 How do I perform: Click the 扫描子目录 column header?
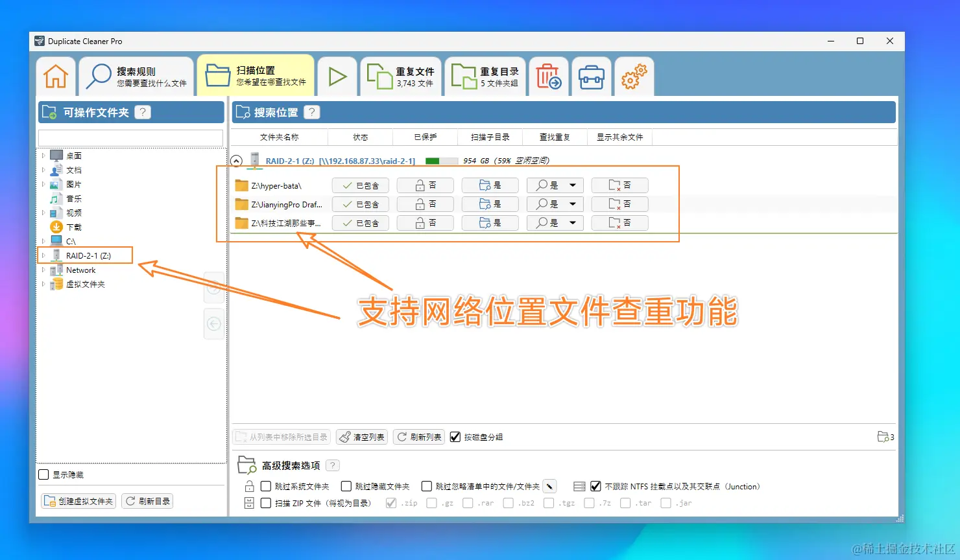[490, 137]
